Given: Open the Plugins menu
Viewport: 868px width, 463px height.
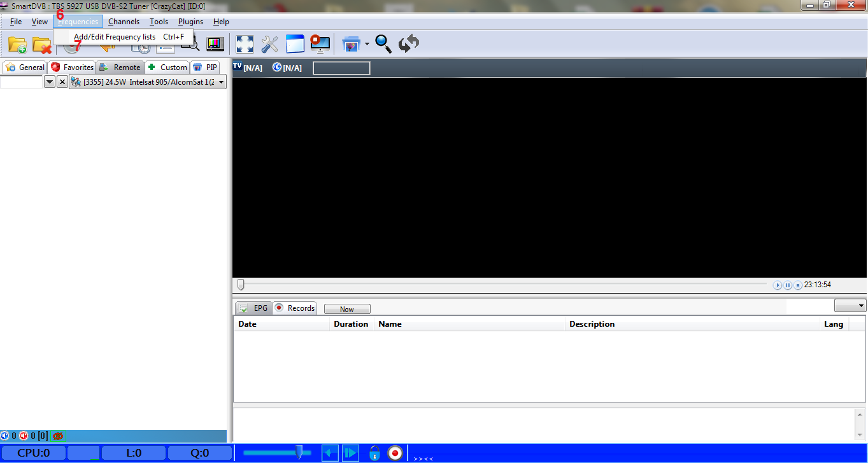Looking at the screenshot, I should 190,22.
